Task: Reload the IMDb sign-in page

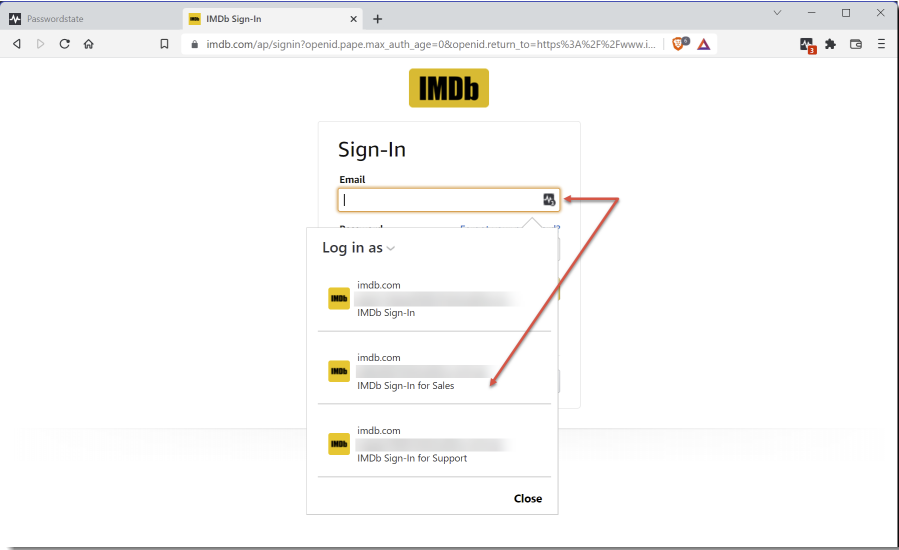Action: click(x=64, y=44)
